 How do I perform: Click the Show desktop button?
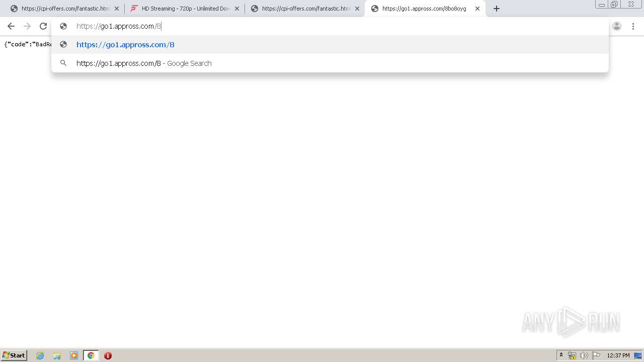[638, 355]
